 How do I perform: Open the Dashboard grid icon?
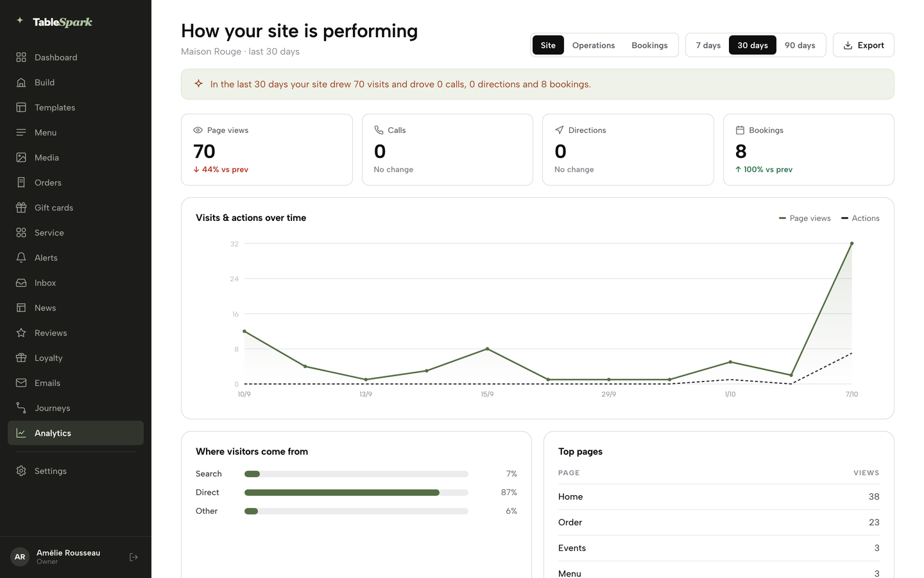pos(21,57)
